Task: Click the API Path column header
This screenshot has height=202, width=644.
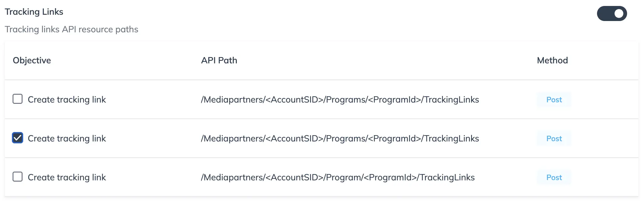Action: click(x=219, y=60)
